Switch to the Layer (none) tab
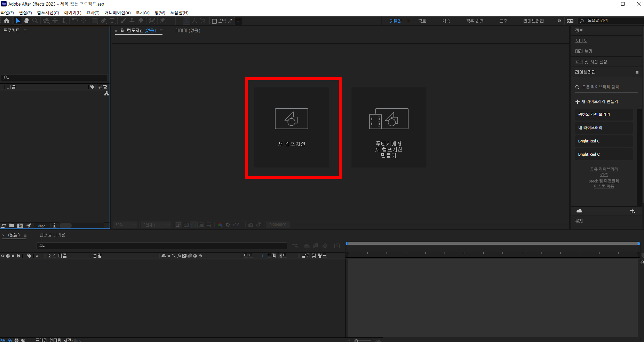The width and height of the screenshot is (644, 342). tap(188, 31)
